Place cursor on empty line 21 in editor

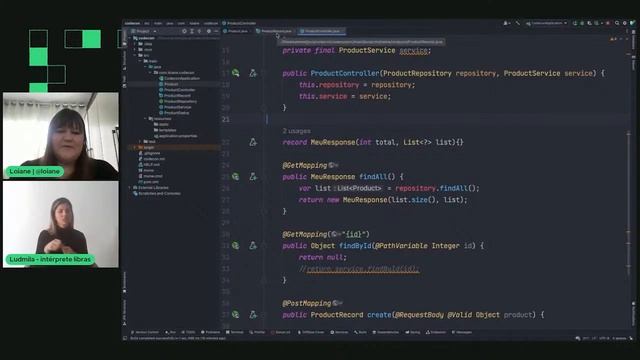point(445,119)
